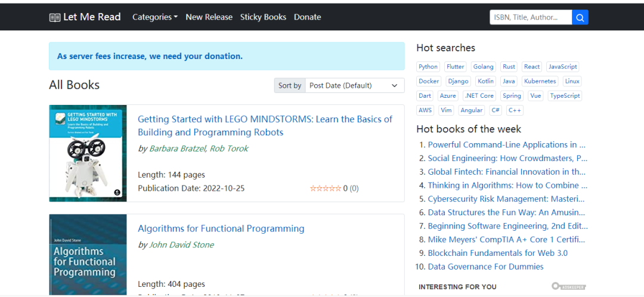Screen dimensions: 644x297
Task: Open the LEGO MINDSTORMS book cover thumbnail
Action: [x=88, y=153]
